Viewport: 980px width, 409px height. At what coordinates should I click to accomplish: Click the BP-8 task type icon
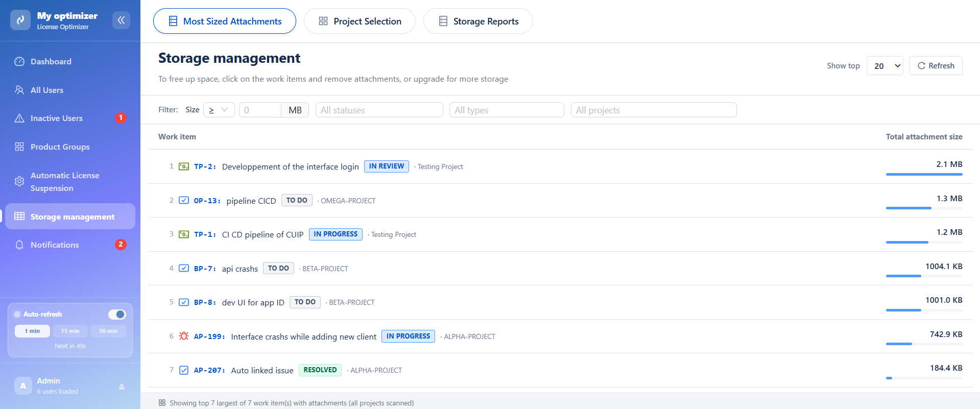[x=184, y=302]
